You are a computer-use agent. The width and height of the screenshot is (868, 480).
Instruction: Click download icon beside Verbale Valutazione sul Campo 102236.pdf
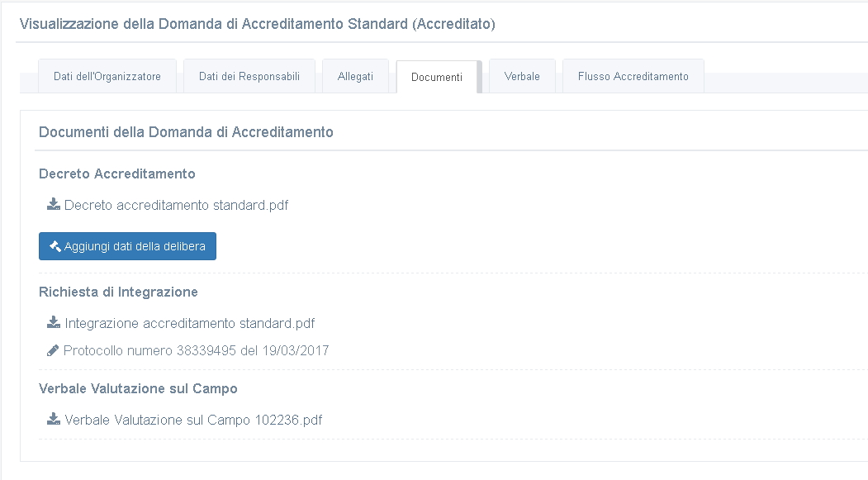tap(53, 419)
